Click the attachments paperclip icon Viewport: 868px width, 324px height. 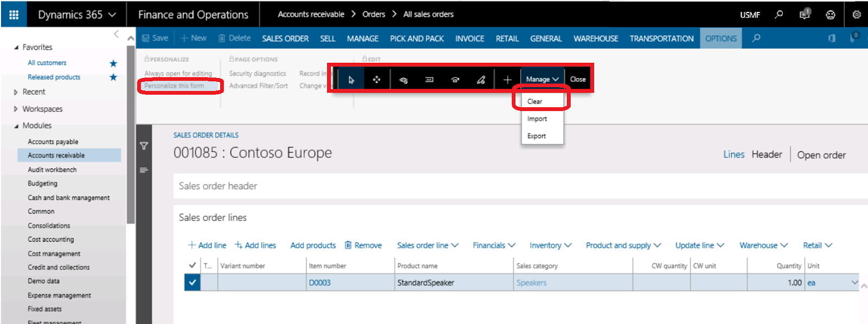854,37
